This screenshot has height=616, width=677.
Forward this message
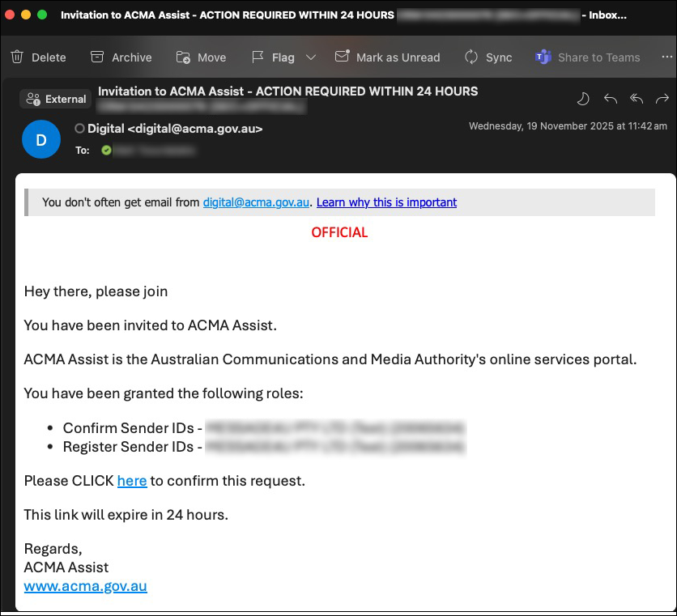click(x=662, y=98)
